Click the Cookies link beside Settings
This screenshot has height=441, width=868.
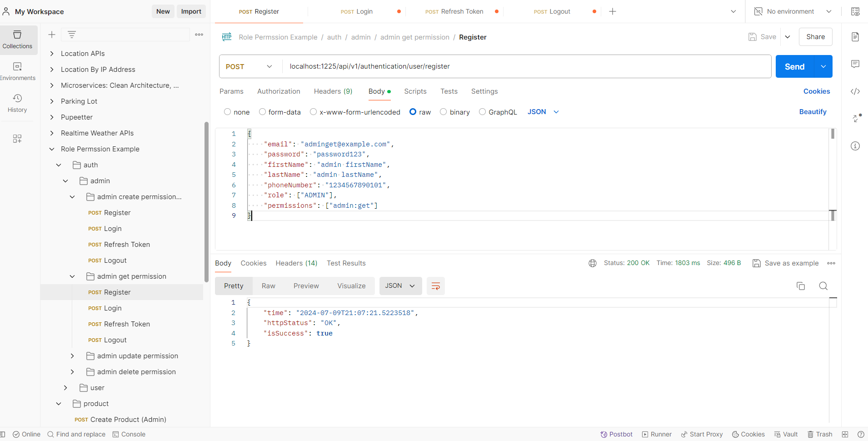point(817,91)
